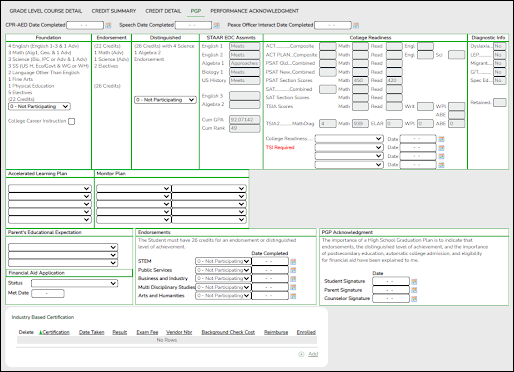Open Financial Aid Application Status dropdown
This screenshot has width=514, height=372.
tap(74, 283)
